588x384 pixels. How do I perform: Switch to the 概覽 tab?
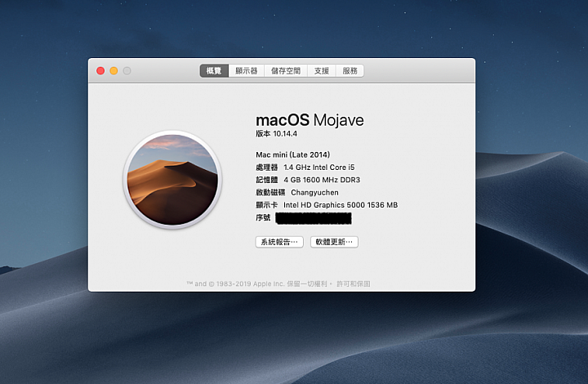coord(214,71)
